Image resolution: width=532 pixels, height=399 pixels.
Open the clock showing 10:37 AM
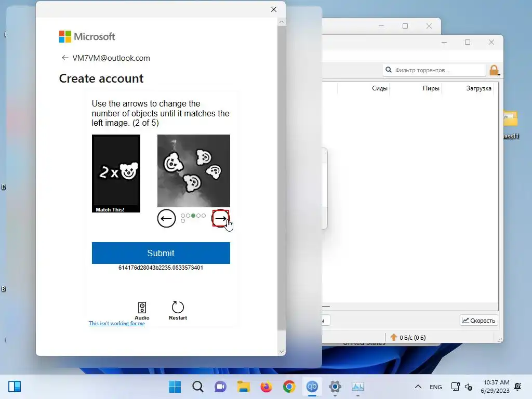click(x=495, y=387)
